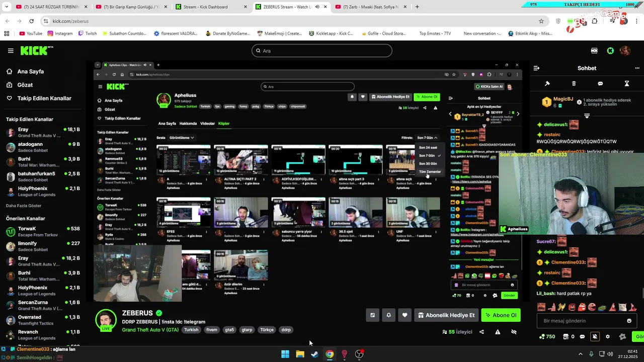
Task: Open Takip Edilen Kanallar heart item
Action: (x=39, y=98)
